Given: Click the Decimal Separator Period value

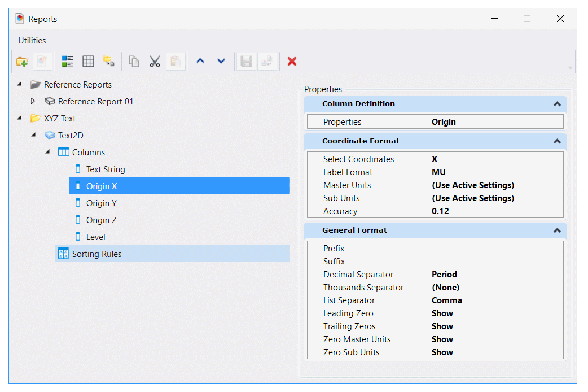Looking at the screenshot, I should click(x=444, y=275).
